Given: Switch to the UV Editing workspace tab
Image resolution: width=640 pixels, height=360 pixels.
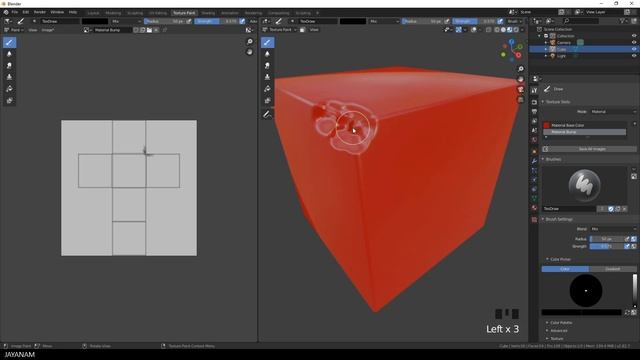Looking at the screenshot, I should tap(158, 13).
